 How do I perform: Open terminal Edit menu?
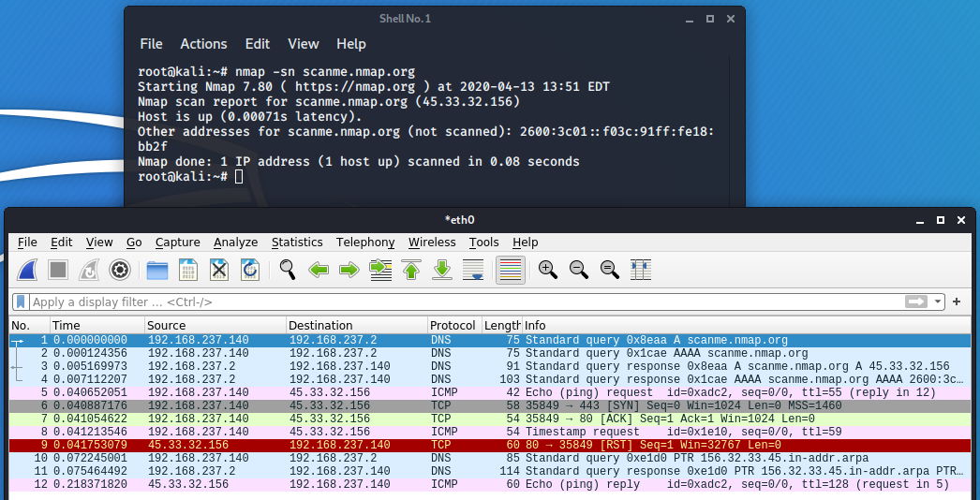pos(258,44)
